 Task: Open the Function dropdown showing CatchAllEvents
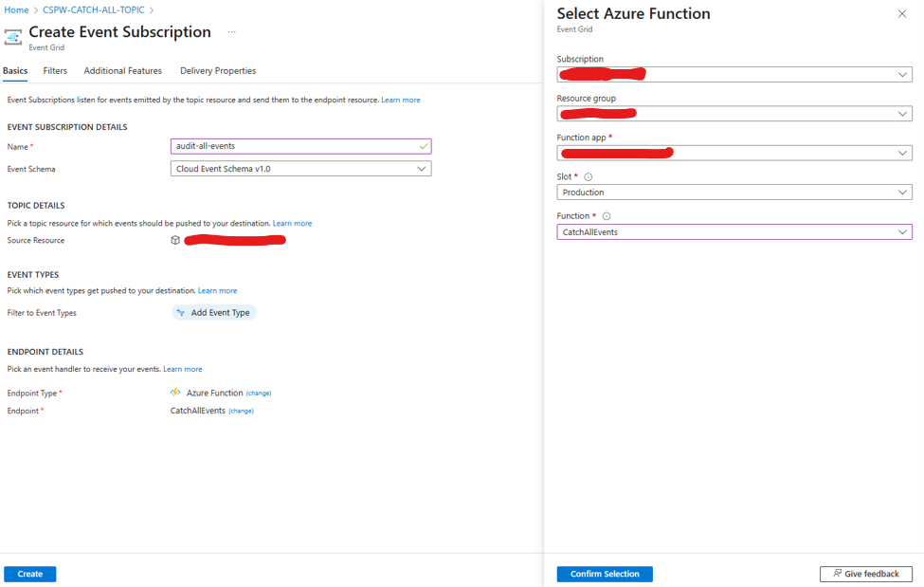click(x=734, y=232)
